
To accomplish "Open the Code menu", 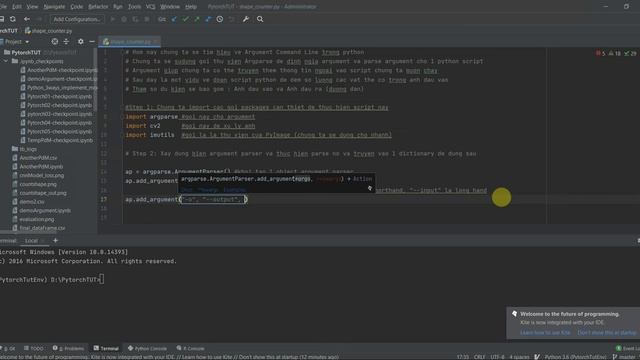I will (77, 7).
